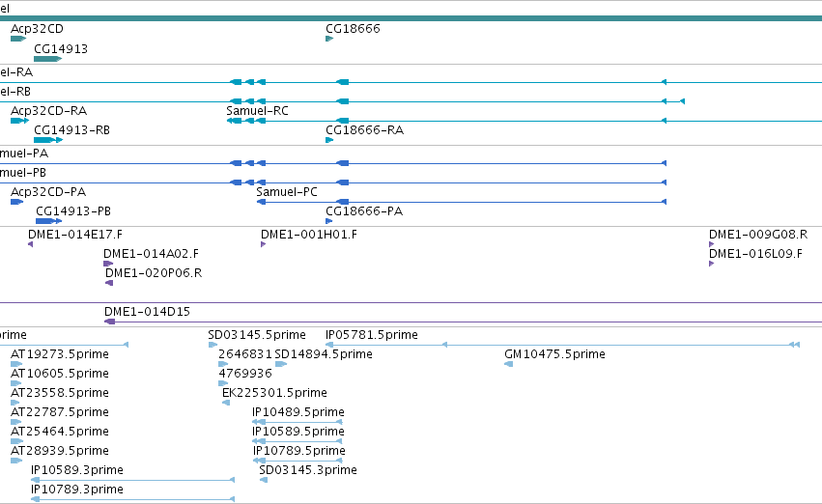Click the DME1-016L09.F feature label
Image resolution: width=822 pixels, height=504 pixels.
click(x=755, y=254)
